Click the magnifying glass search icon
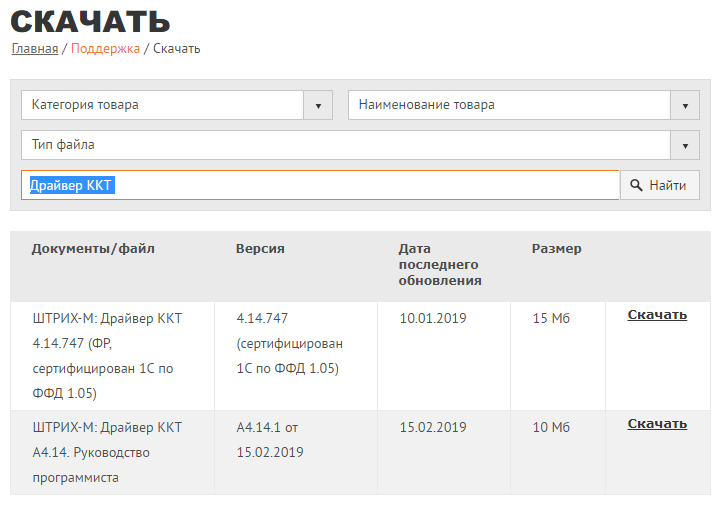Image resolution: width=717 pixels, height=510 pixels. click(635, 185)
